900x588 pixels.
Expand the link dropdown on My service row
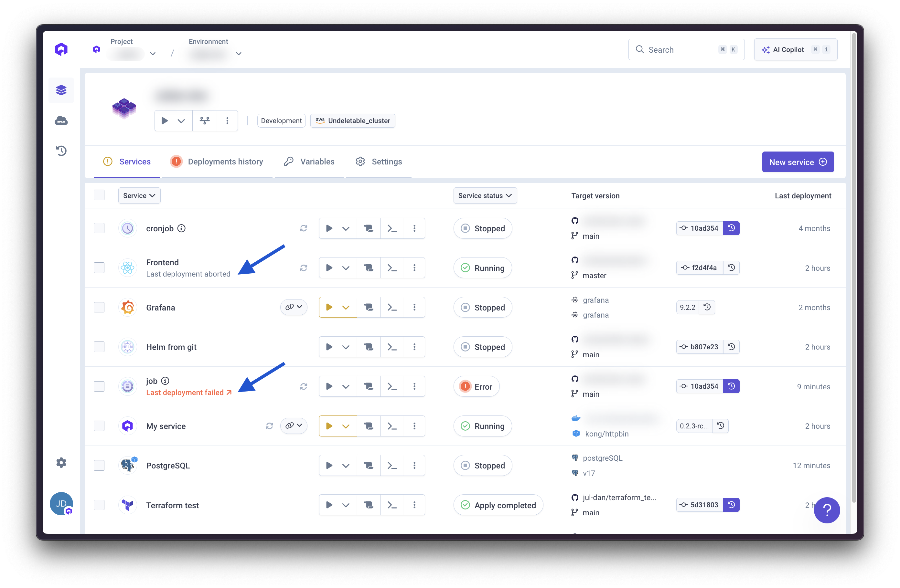tap(294, 425)
